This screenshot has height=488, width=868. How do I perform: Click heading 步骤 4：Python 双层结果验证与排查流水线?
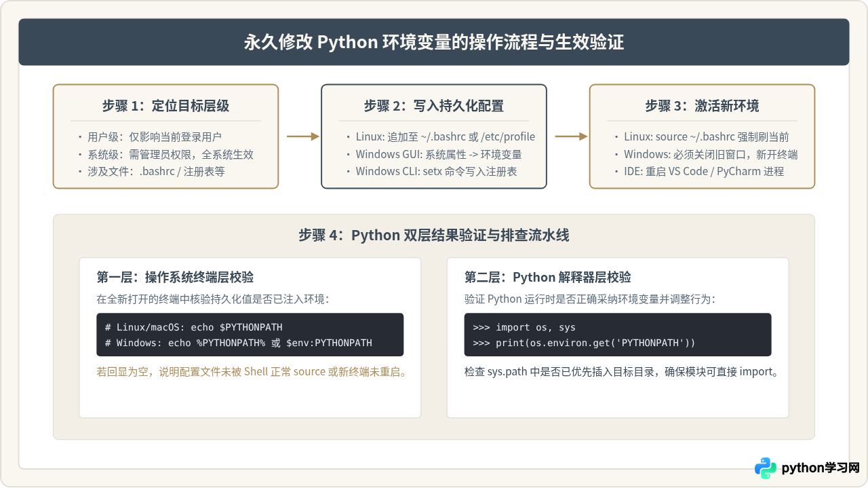[x=434, y=236]
